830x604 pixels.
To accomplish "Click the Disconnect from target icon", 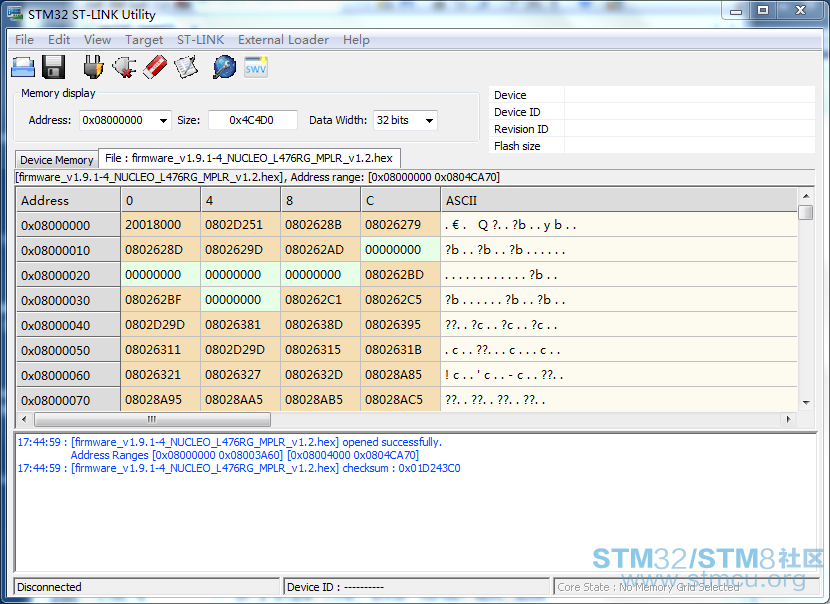I will 124,67.
